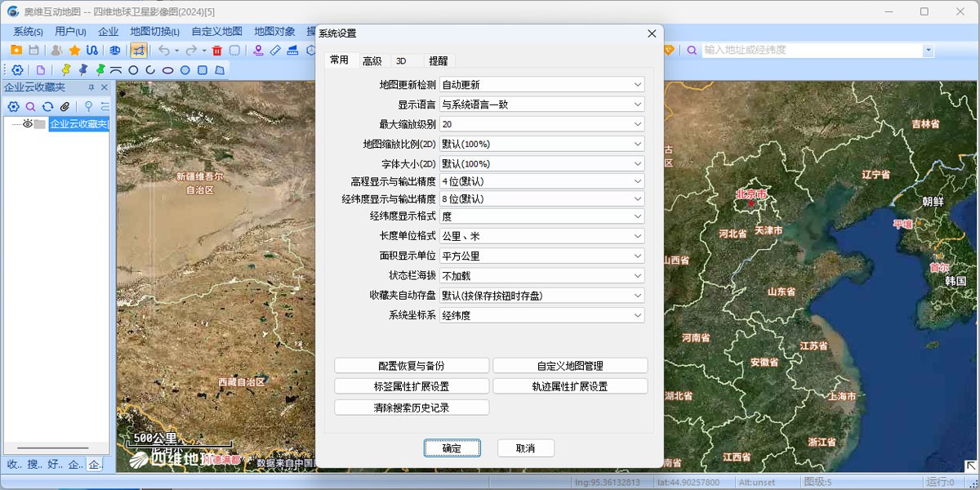980x490 pixels.
Task: Click the red trash delete icon
Action: 216,51
